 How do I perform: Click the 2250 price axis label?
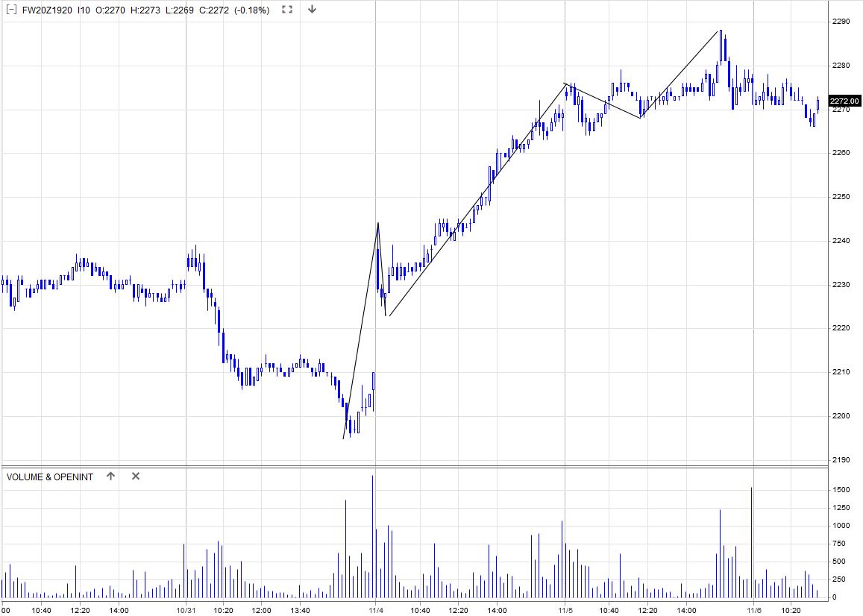pyautogui.click(x=841, y=197)
